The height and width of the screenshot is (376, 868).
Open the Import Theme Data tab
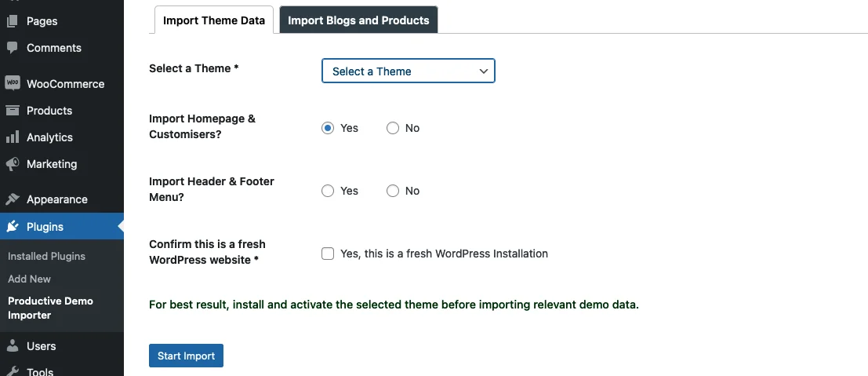coord(214,20)
